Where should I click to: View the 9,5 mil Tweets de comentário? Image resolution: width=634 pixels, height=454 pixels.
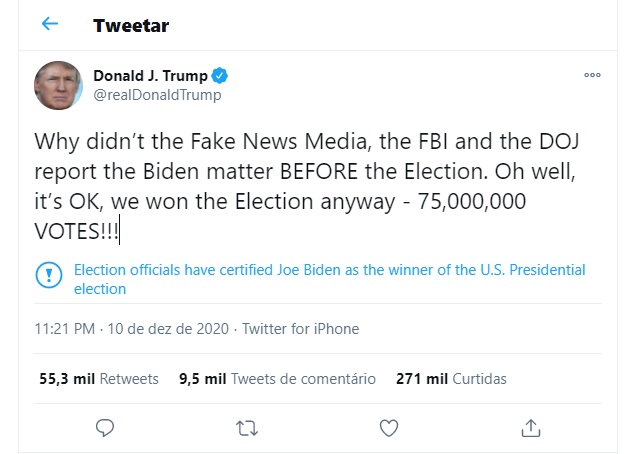pos(277,379)
